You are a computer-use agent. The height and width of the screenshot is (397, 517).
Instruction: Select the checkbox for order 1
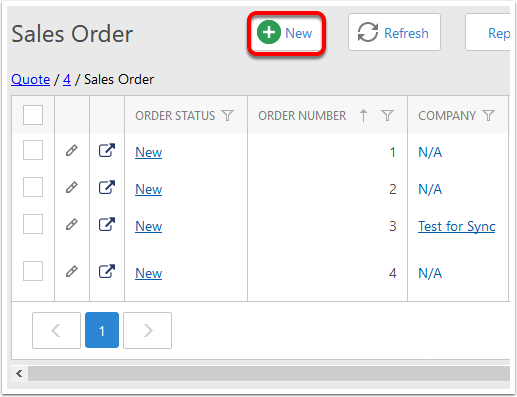tap(33, 150)
